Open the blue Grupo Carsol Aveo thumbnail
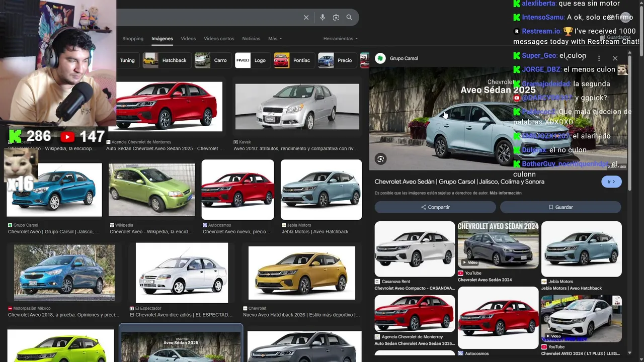The image size is (644, 362). point(54,190)
